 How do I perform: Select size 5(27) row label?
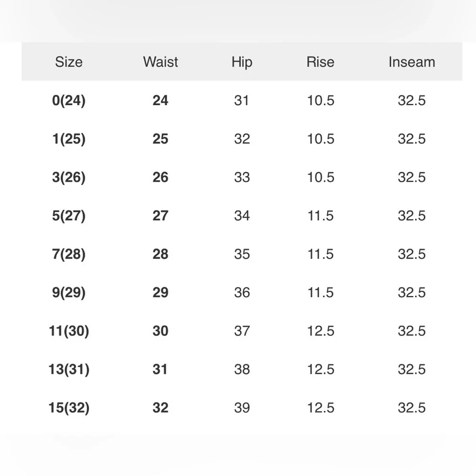point(69,216)
